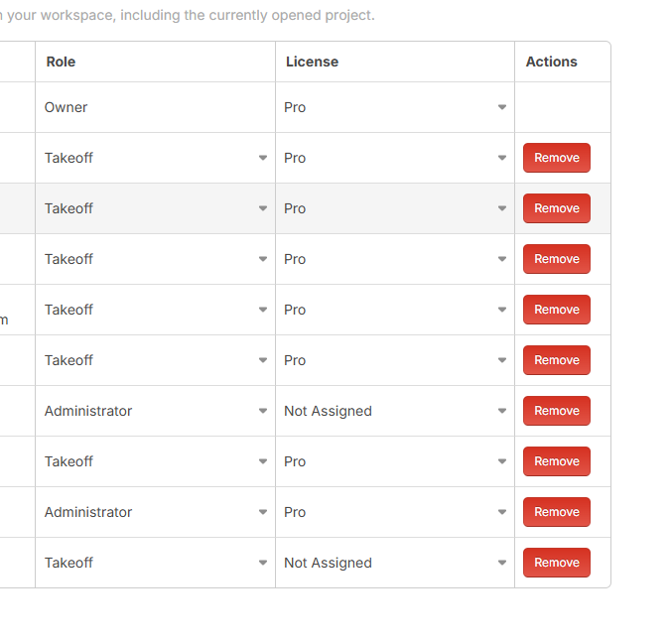Open Takeoff Role dropdown in the last row
Viewport: 672px width, 641px height.
tap(156, 563)
